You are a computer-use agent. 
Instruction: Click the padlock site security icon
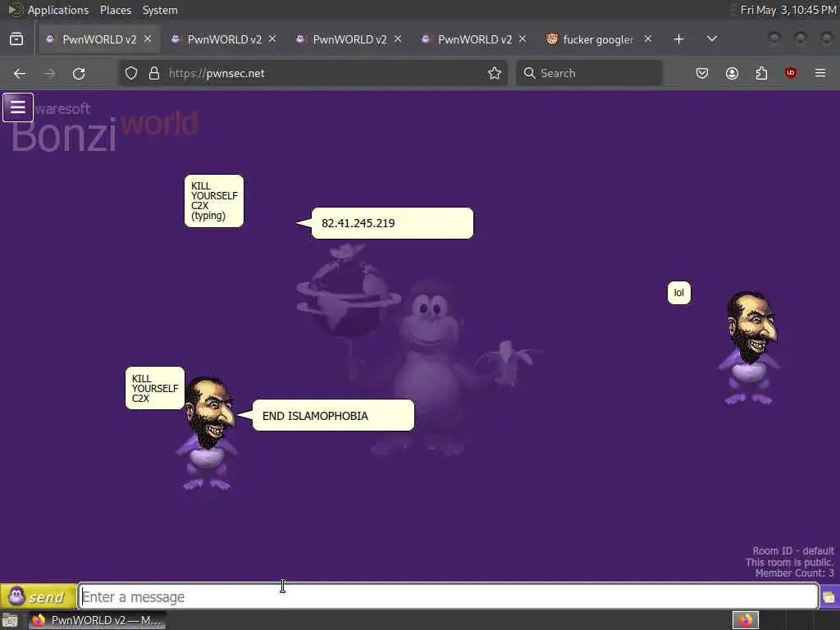click(154, 73)
